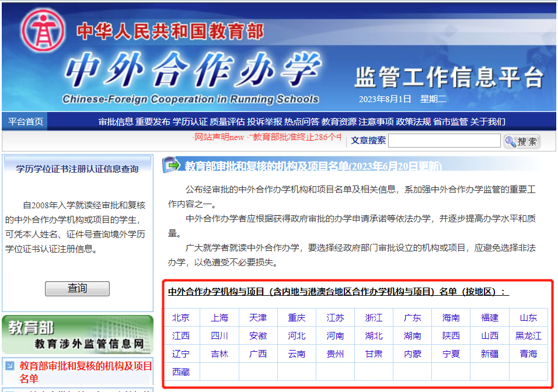
Task: Select the 青海 region link
Action: pyautogui.click(x=528, y=354)
